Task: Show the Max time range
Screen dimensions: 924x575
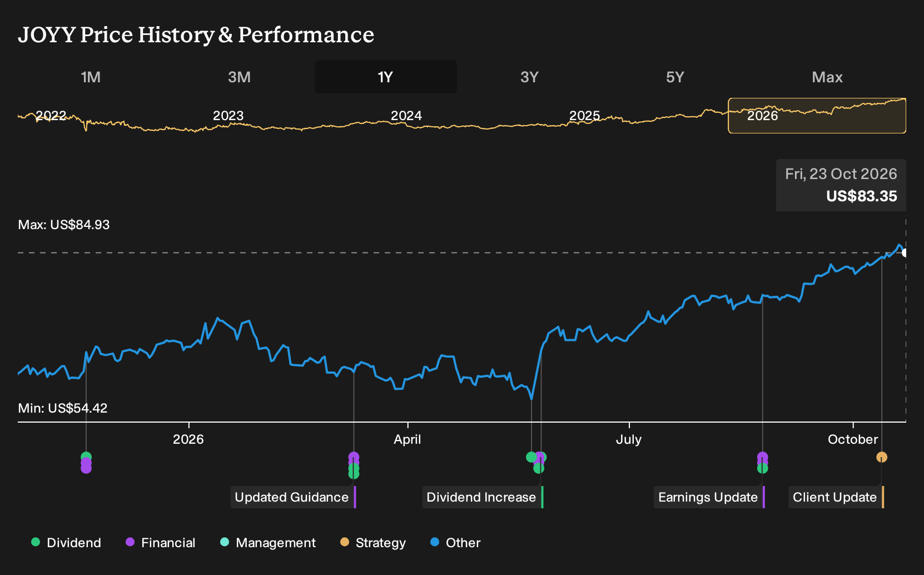Action: pos(827,77)
